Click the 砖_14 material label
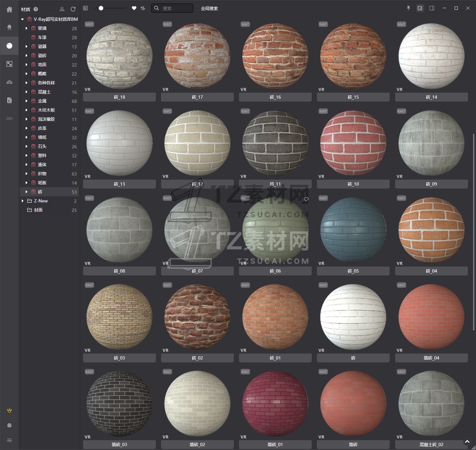This screenshot has width=476, height=450. coord(432,97)
